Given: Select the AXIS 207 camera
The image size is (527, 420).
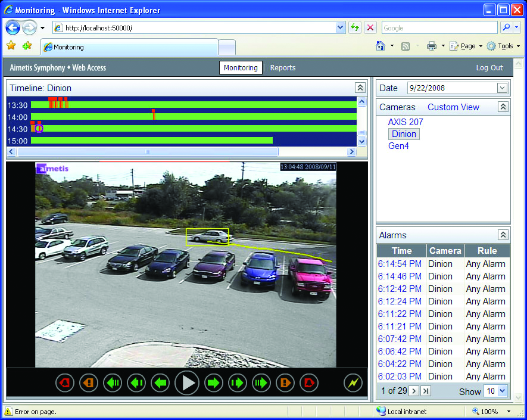Looking at the screenshot, I should (x=406, y=122).
